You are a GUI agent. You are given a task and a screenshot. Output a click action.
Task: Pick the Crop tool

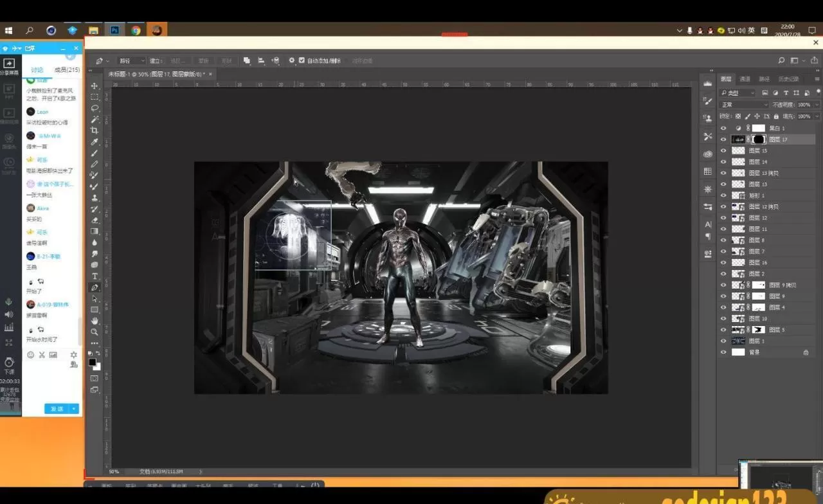point(95,130)
